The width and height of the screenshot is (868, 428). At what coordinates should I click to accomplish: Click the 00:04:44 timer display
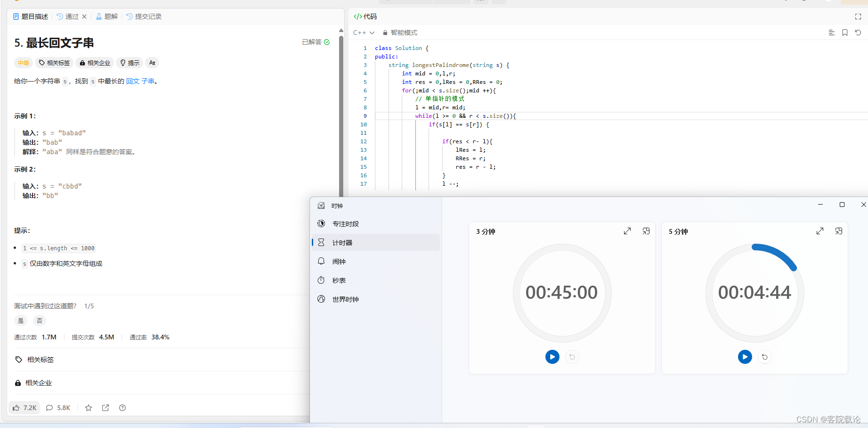(754, 293)
